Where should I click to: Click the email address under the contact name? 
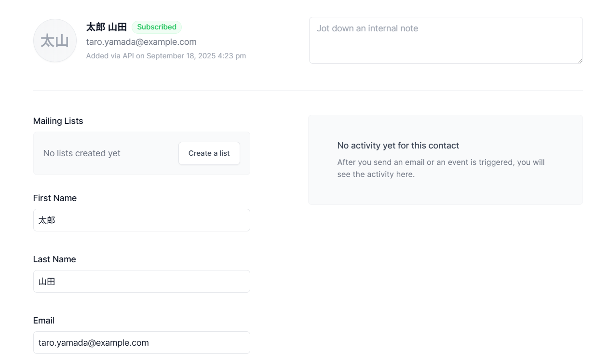click(141, 42)
